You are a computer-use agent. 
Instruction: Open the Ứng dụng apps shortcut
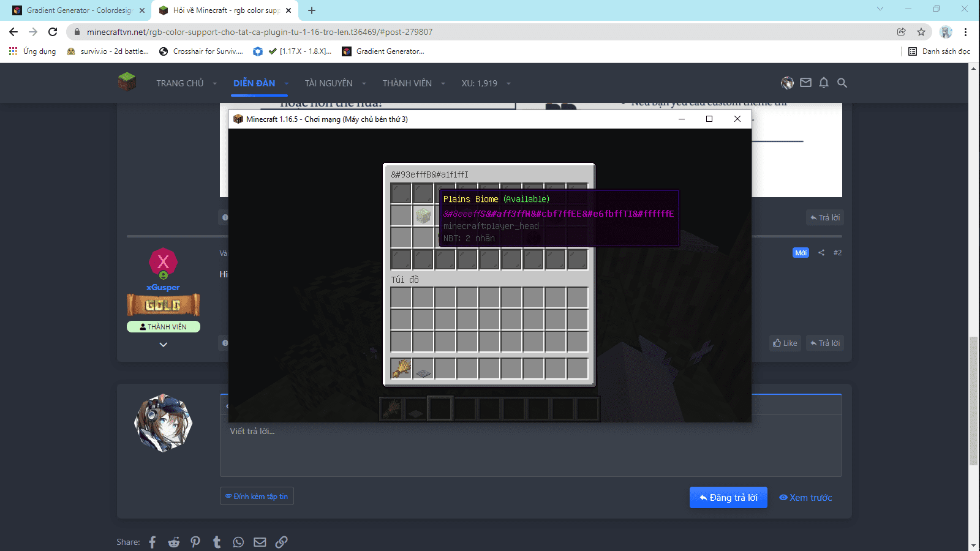(32, 51)
